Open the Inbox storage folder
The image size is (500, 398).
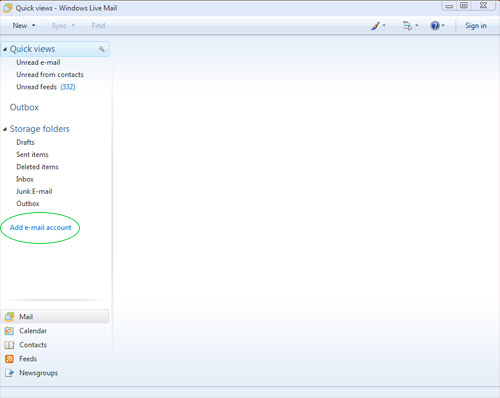coord(25,179)
